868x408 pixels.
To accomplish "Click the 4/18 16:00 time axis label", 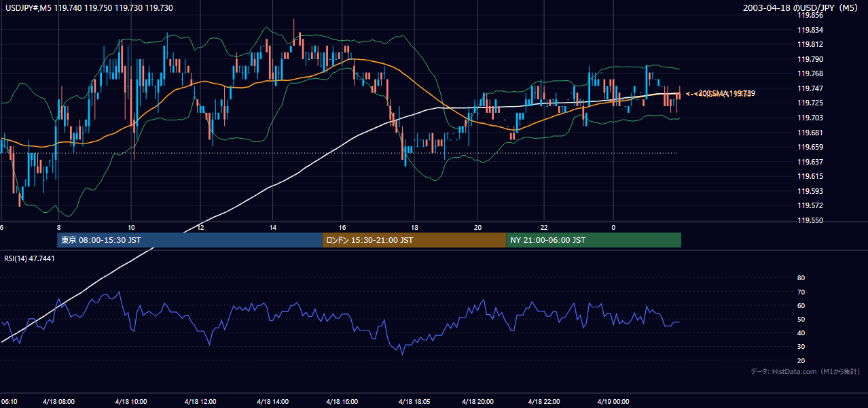I will click(x=342, y=401).
